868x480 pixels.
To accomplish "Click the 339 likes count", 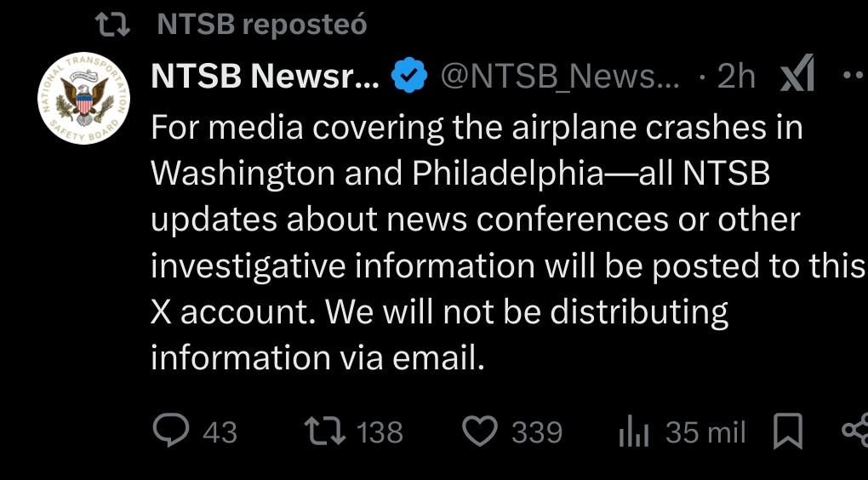I will [536, 432].
